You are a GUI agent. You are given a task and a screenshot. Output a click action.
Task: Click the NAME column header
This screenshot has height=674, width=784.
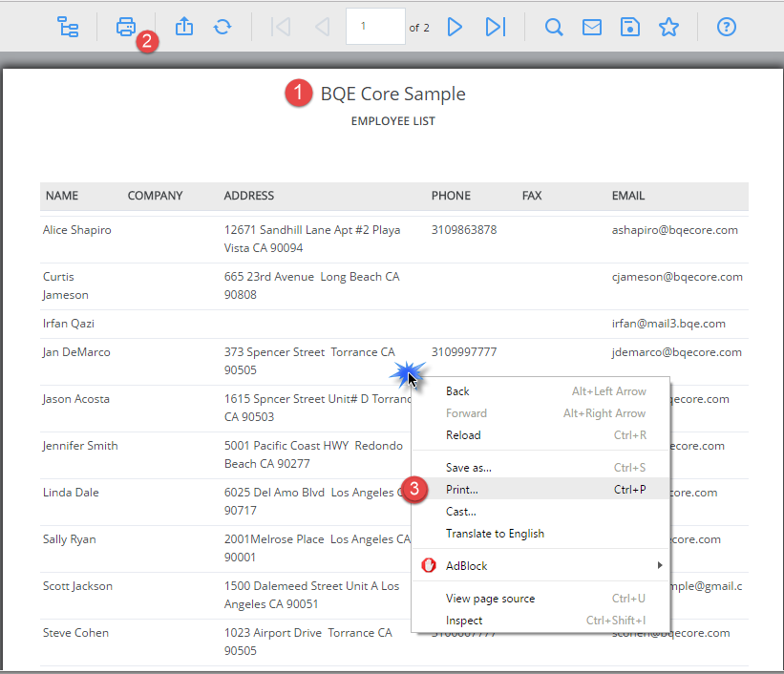62,196
